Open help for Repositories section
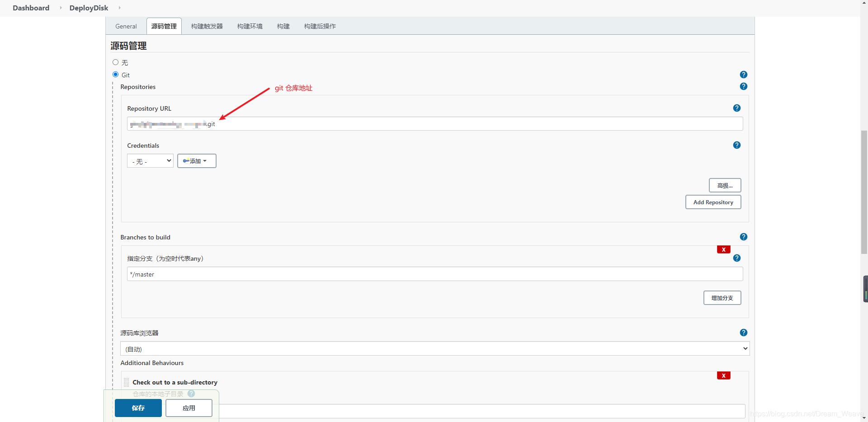Image resolution: width=868 pixels, height=422 pixels. click(744, 86)
